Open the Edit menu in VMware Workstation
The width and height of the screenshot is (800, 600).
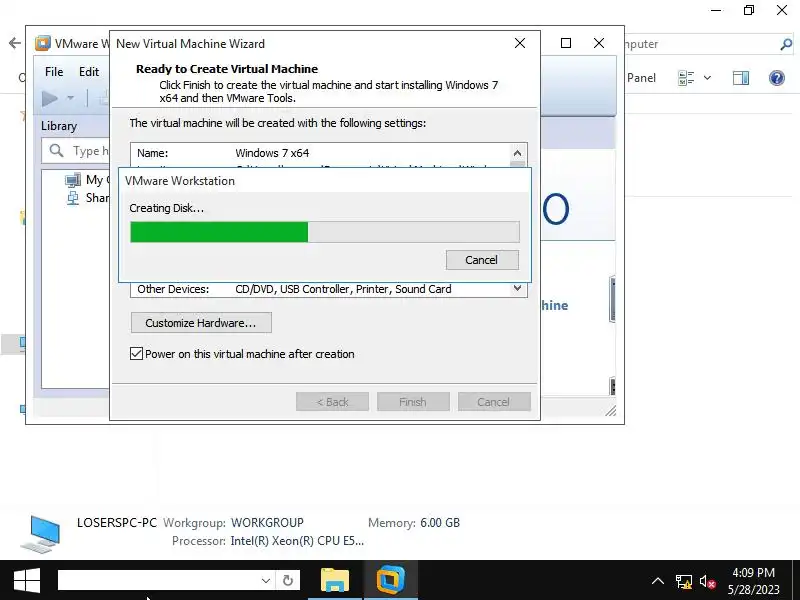coord(89,72)
